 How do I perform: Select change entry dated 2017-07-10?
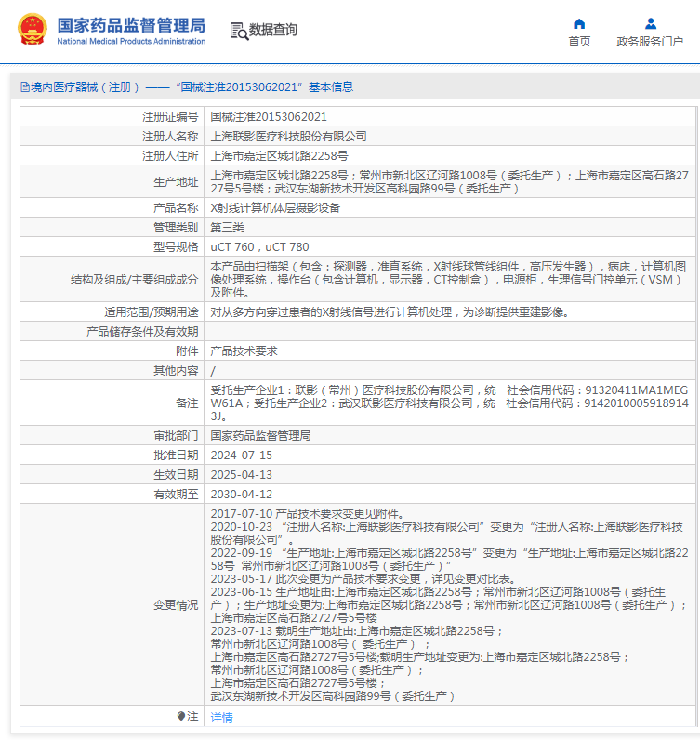308,513
